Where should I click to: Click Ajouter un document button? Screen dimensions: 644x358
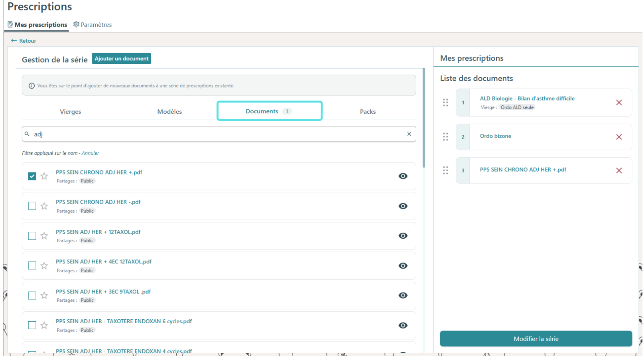pos(122,58)
